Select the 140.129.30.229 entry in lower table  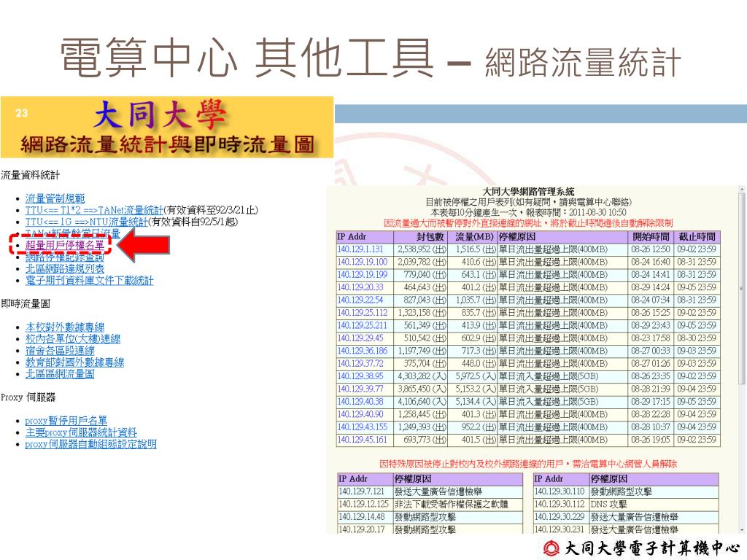pos(560,517)
